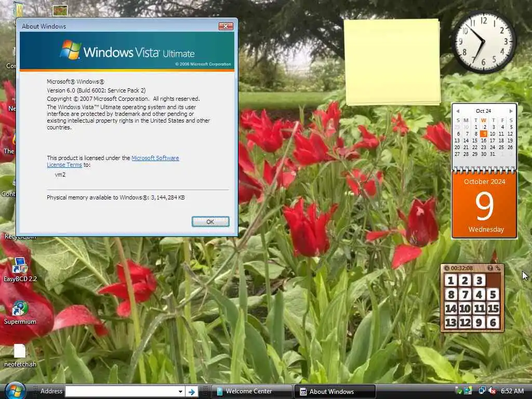Open the EasyBCD 2.2 desktop shortcut

[20, 270]
